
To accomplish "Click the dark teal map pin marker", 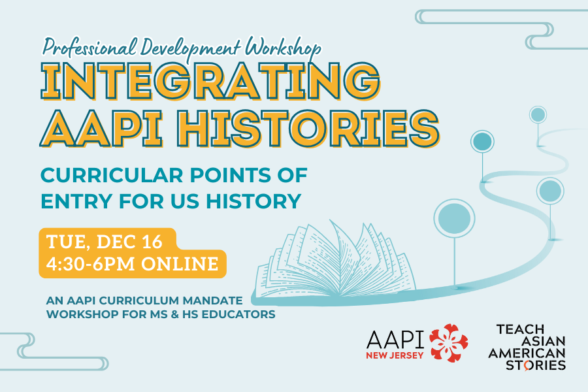I will point(482,140).
